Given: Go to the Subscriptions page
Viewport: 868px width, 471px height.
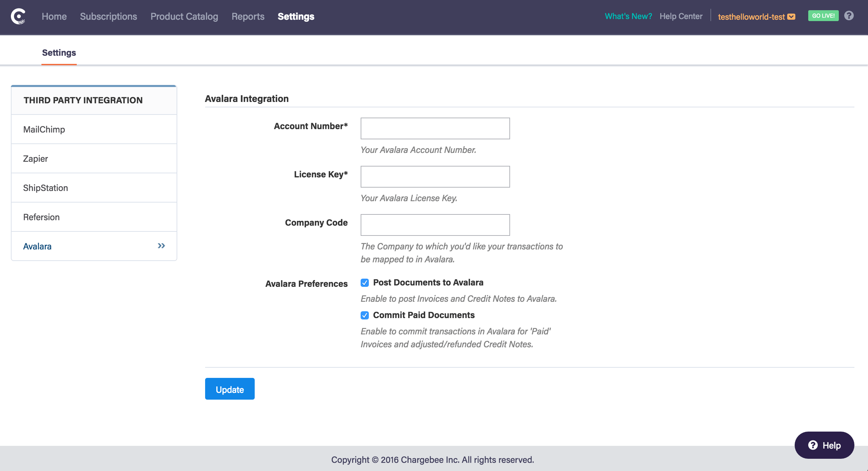Looking at the screenshot, I should point(108,16).
